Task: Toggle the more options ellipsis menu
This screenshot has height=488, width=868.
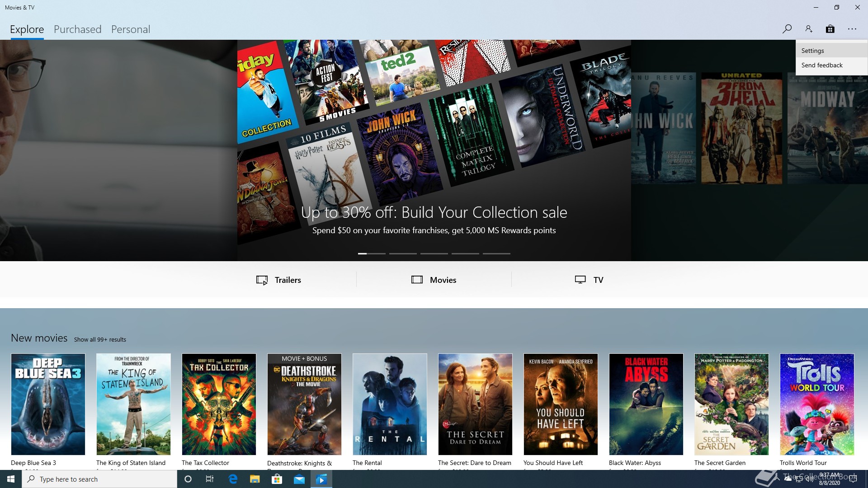Action: pyautogui.click(x=852, y=29)
